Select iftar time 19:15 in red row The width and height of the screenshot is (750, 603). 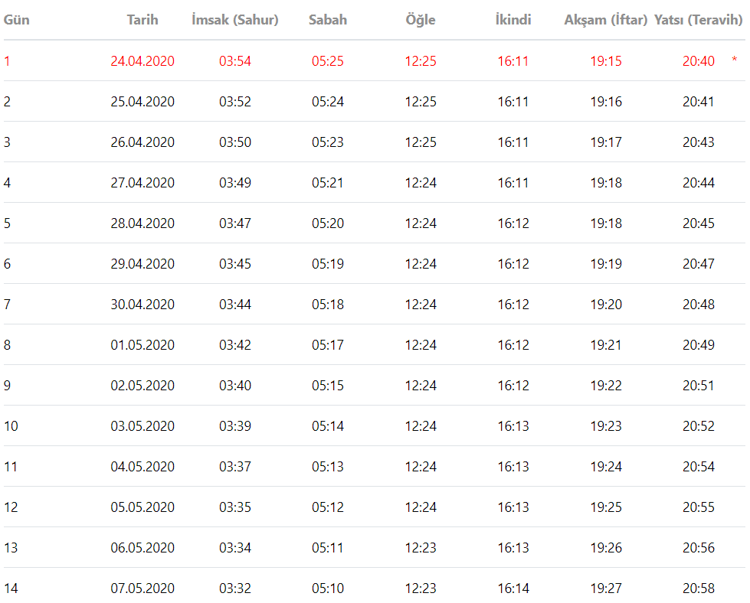(606, 61)
